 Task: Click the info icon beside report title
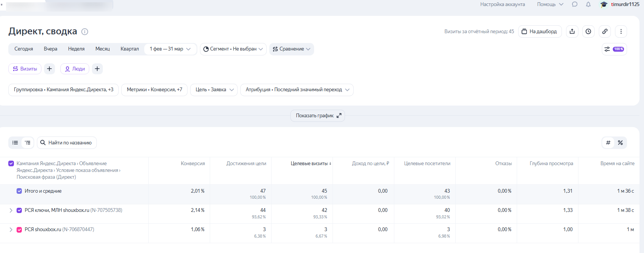coord(85,32)
